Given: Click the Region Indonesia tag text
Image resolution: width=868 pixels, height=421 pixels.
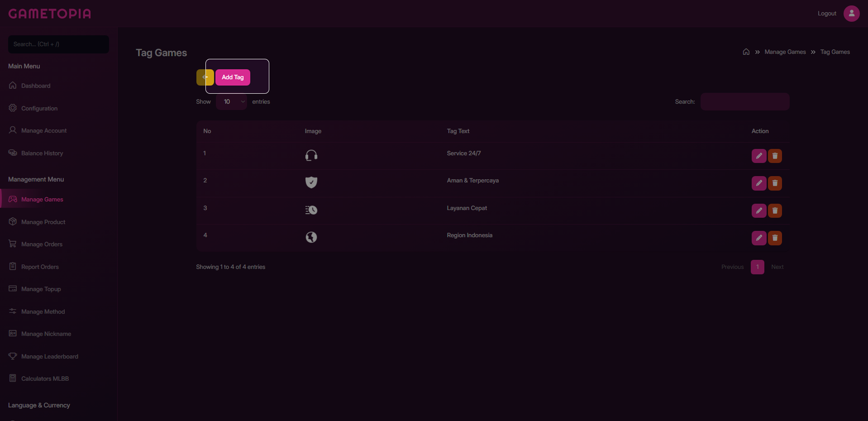Looking at the screenshot, I should pyautogui.click(x=470, y=235).
